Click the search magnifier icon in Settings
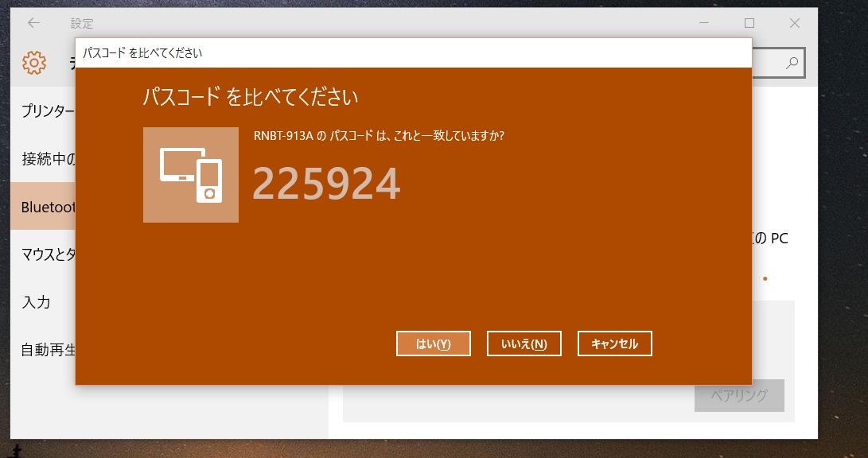The height and width of the screenshot is (458, 868). coord(792,63)
